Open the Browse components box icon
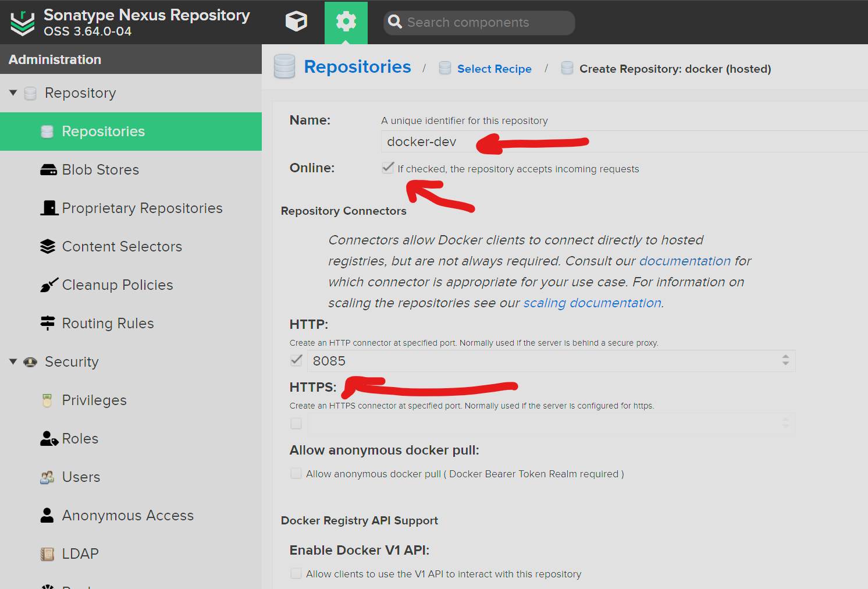Image resolution: width=868 pixels, height=589 pixels. click(x=296, y=21)
